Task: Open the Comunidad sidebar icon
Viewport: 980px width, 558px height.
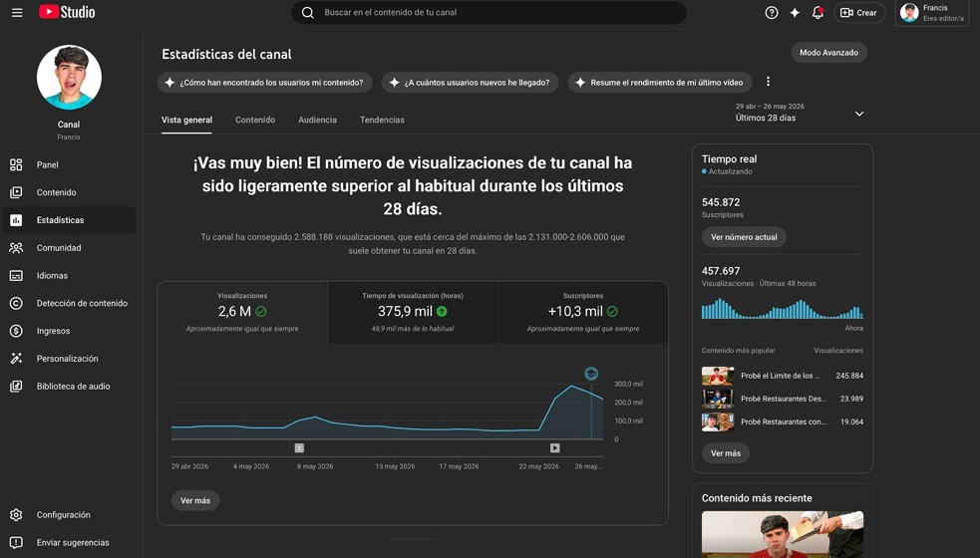Action: (x=16, y=248)
